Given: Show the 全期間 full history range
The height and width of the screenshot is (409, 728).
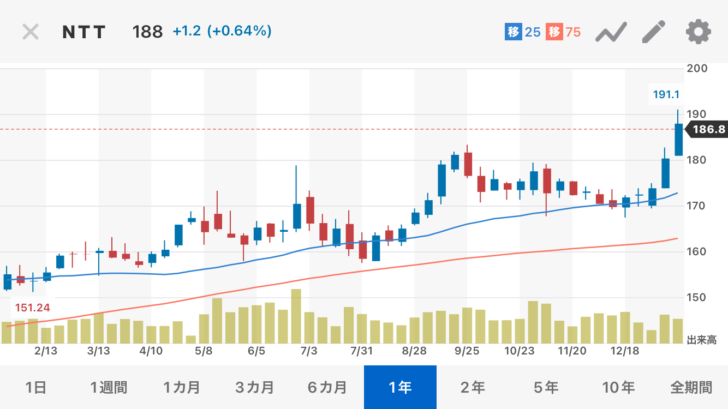Looking at the screenshot, I should click(x=692, y=387).
